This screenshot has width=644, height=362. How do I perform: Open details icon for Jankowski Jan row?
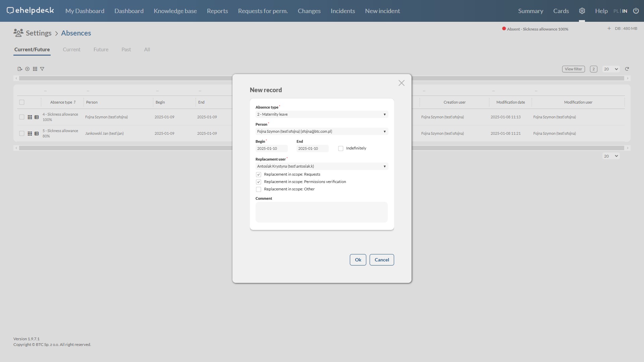click(x=37, y=134)
